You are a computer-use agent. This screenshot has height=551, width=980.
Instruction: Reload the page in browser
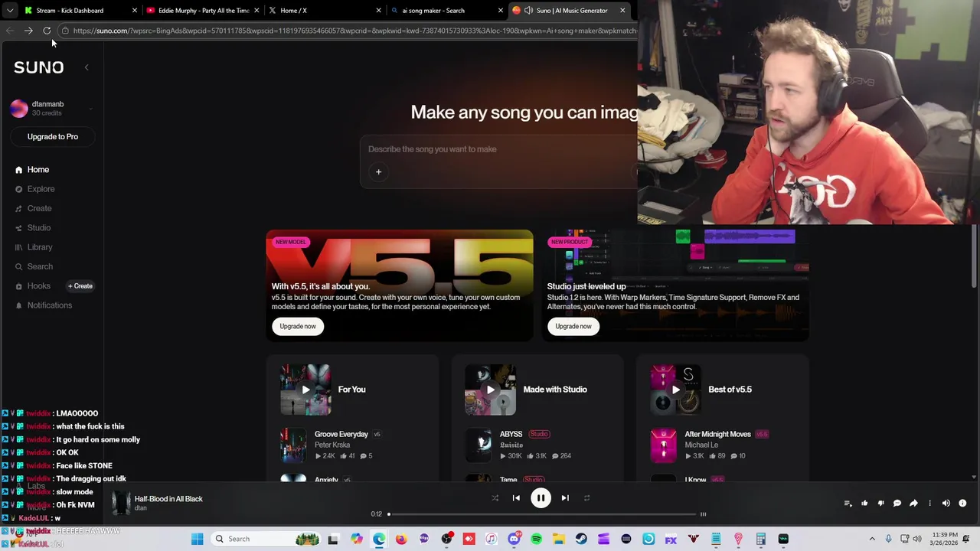click(x=47, y=31)
